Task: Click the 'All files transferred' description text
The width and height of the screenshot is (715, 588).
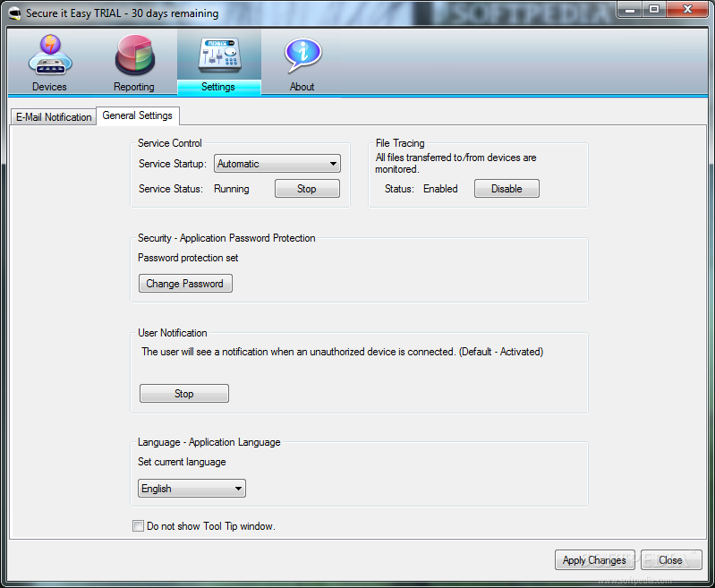Action: 455,163
